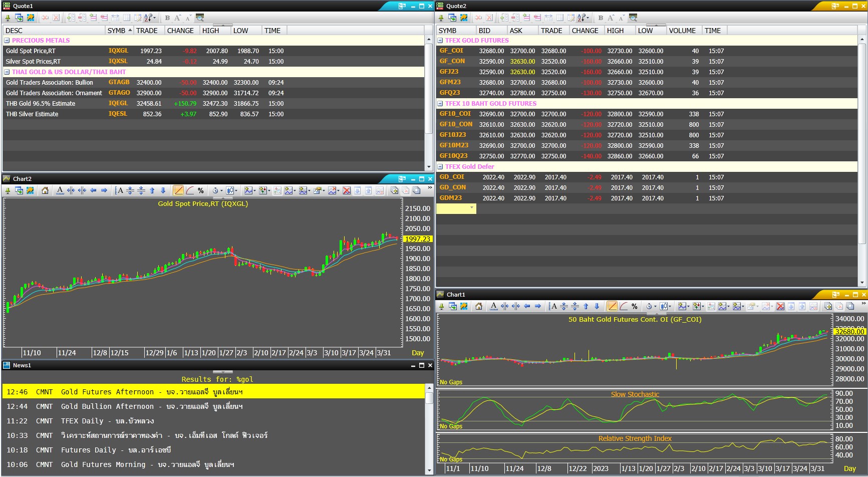Click the Bold formatting icon in Quote1
The image size is (868, 477).
coord(168,18)
